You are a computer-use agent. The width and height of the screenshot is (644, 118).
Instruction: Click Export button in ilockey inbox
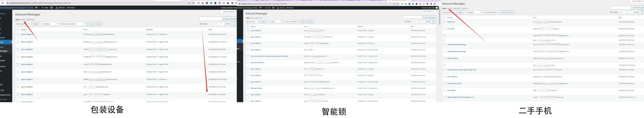[310, 22]
